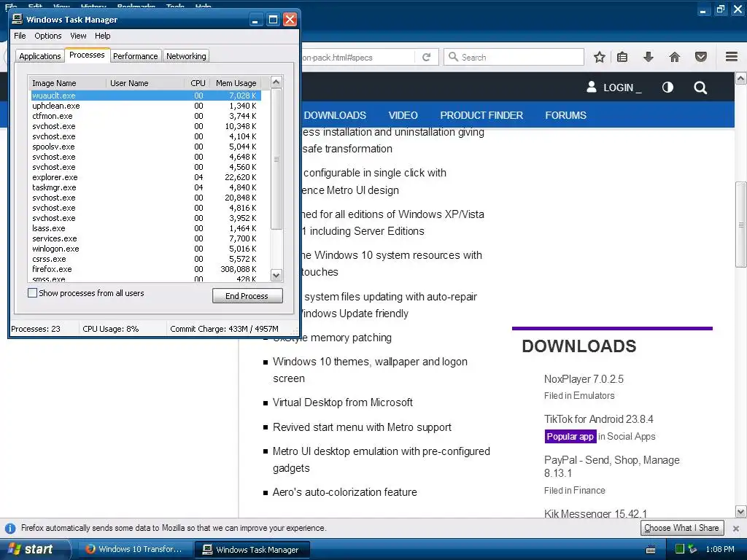The width and height of the screenshot is (747, 560).
Task: Sort processes by CPU column header
Action: tap(197, 83)
